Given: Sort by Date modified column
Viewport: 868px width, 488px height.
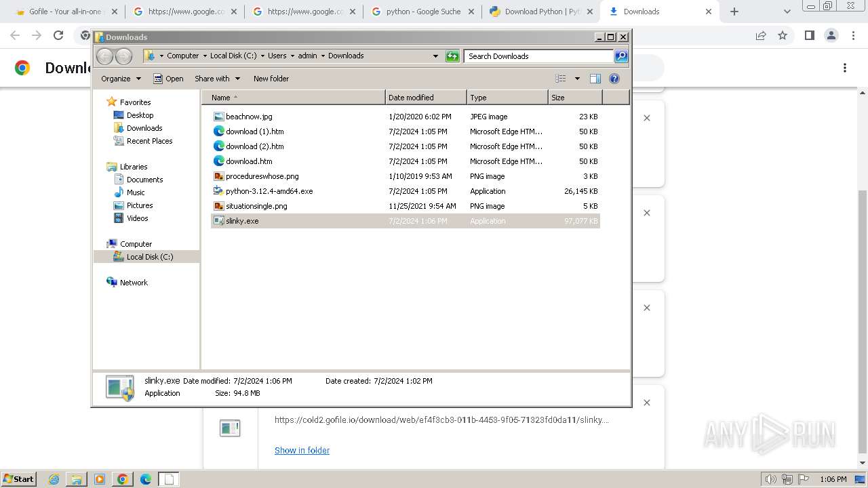Looking at the screenshot, I should click(426, 98).
